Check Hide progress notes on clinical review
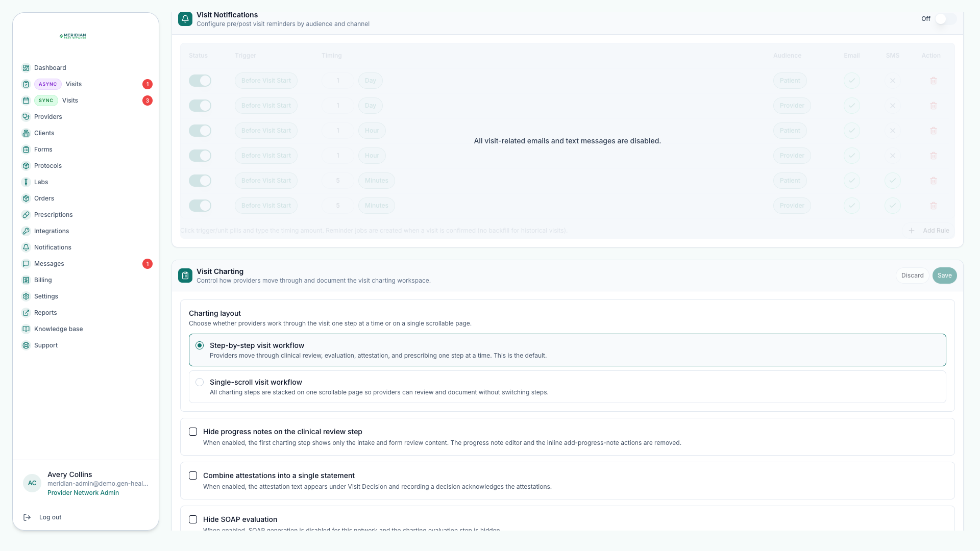This screenshot has width=980, height=551. tap(193, 432)
